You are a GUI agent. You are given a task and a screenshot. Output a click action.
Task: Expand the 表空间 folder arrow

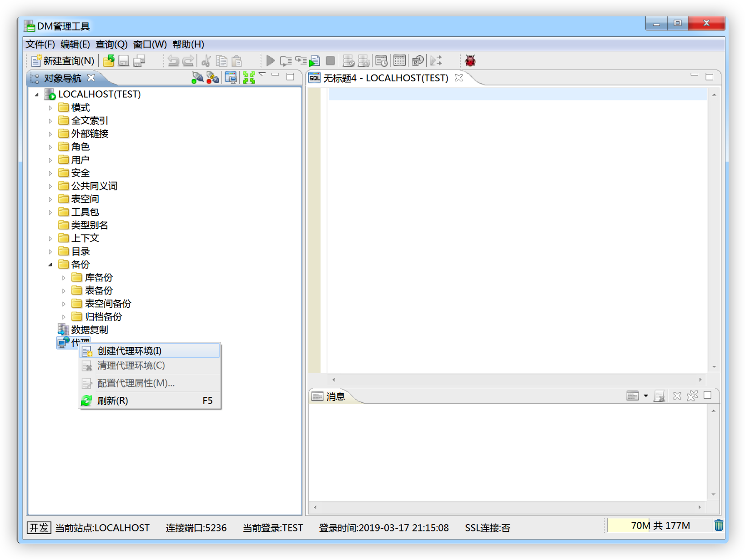click(50, 200)
